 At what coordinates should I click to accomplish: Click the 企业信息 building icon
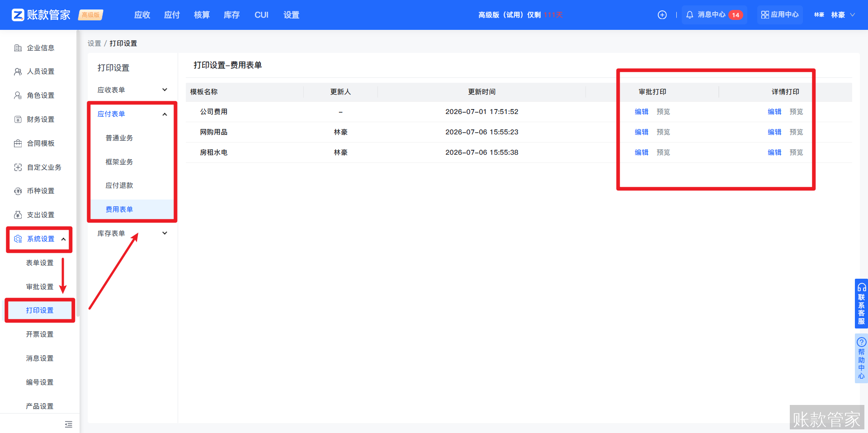click(18, 48)
